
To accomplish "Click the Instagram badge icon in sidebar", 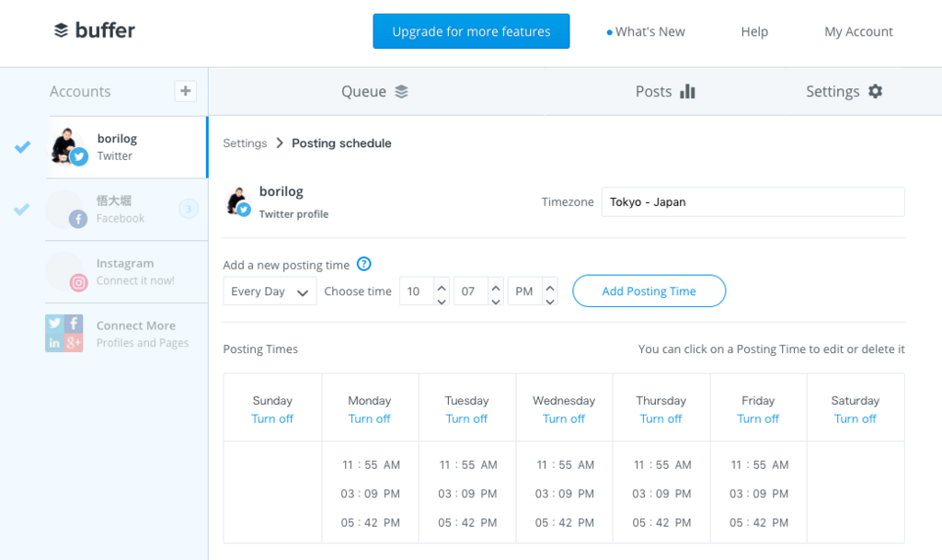I will 79,282.
